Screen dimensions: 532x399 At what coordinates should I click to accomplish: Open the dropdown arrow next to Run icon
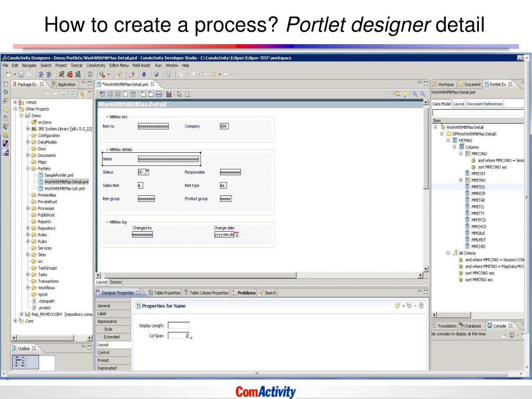[x=109, y=74]
